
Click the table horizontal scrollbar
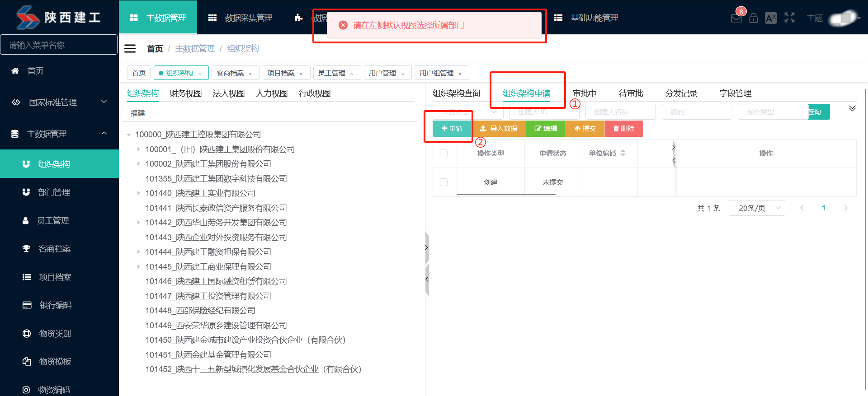tap(506, 194)
